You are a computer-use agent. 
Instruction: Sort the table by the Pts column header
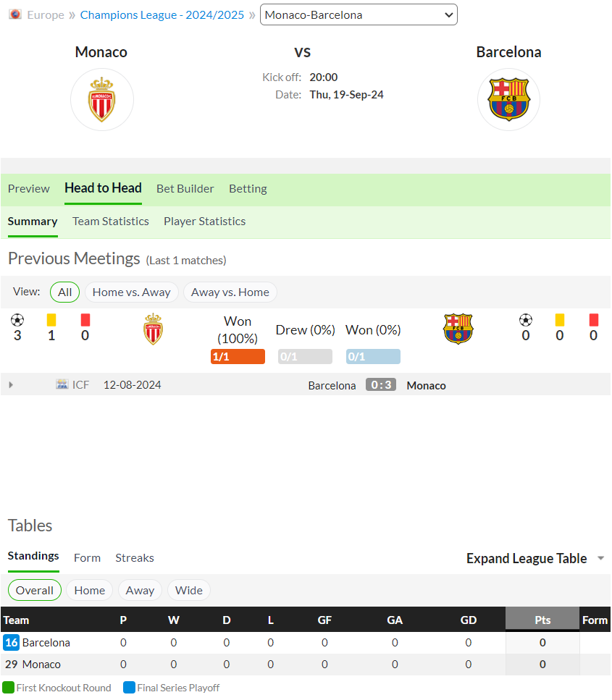tap(542, 620)
